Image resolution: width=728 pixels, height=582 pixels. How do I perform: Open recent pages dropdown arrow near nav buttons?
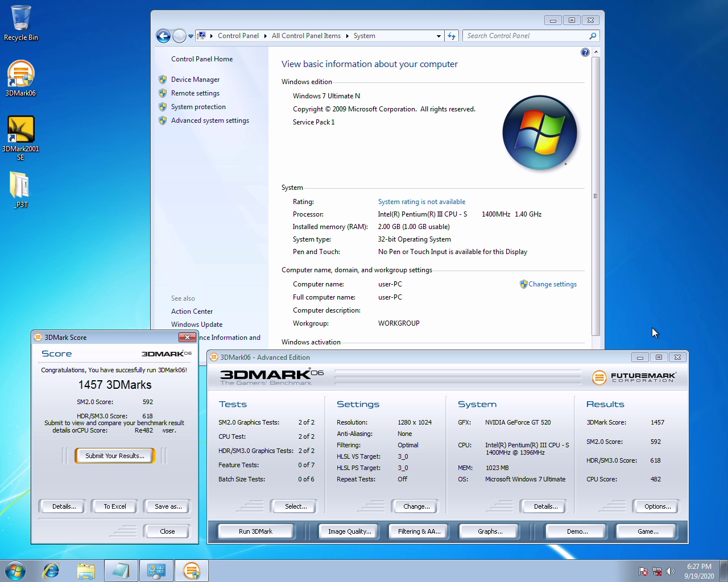pyautogui.click(x=191, y=36)
